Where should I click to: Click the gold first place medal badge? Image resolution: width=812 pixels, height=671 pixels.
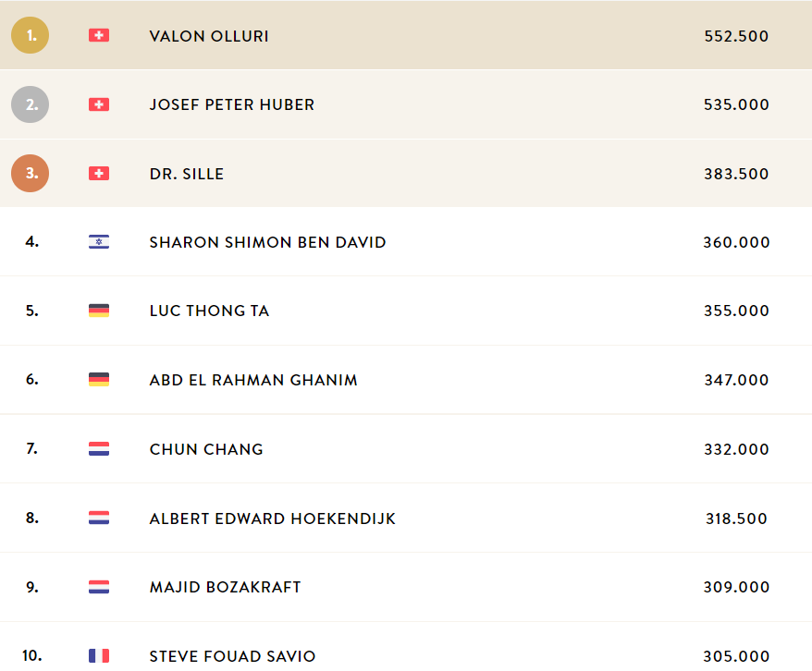(30, 35)
